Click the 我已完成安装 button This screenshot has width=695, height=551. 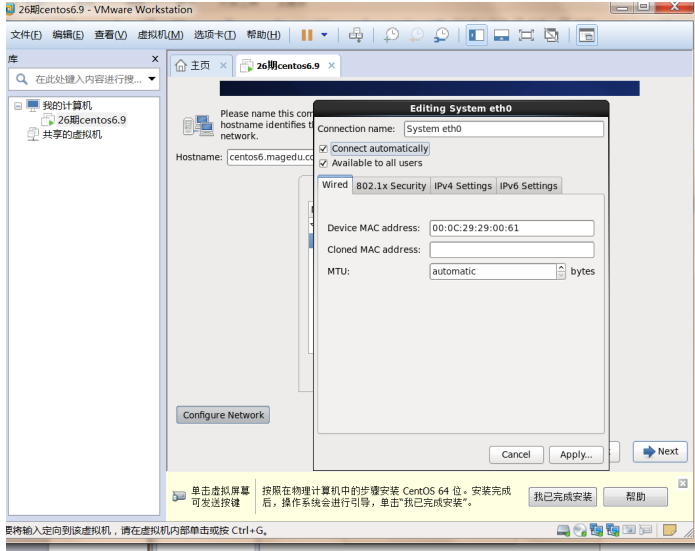pos(562,496)
